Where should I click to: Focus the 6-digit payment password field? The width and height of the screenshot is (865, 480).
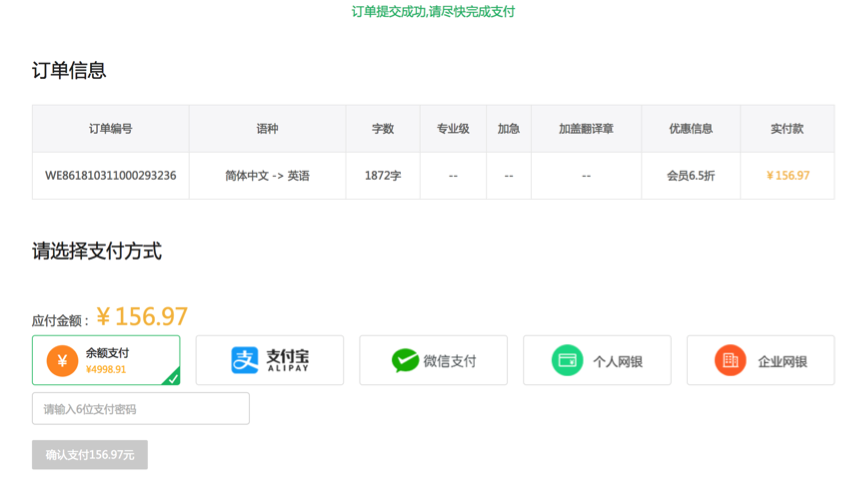pyautogui.click(x=141, y=409)
